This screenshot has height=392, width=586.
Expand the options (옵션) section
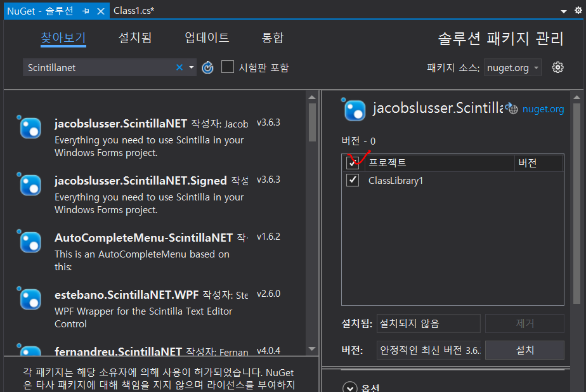pos(350,388)
